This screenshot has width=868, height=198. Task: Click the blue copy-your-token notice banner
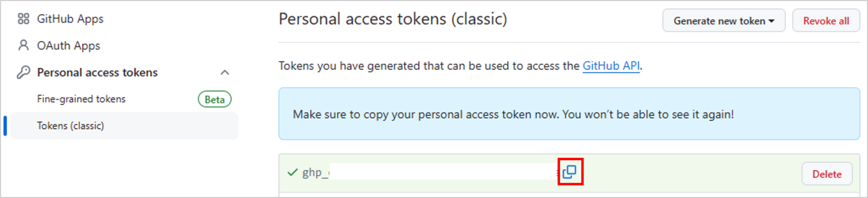(x=569, y=114)
